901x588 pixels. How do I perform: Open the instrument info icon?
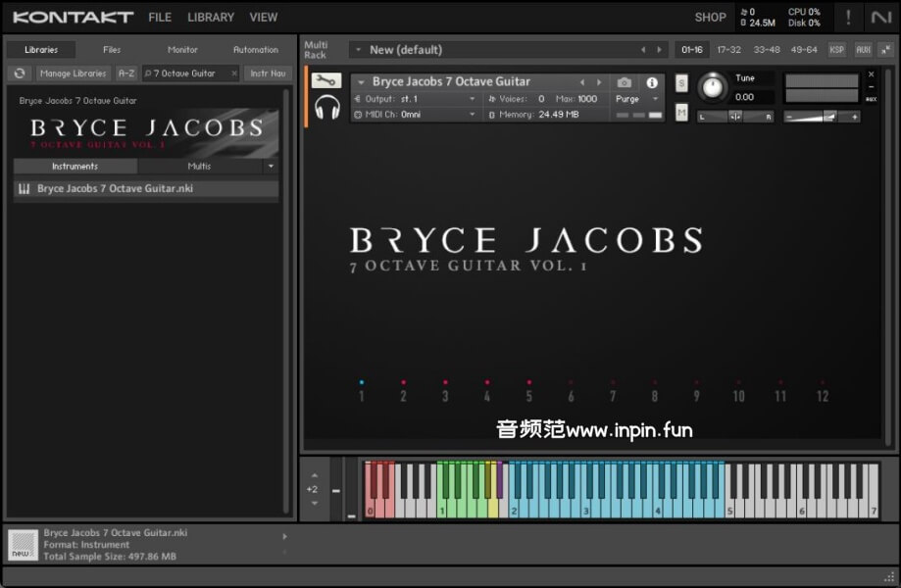pyautogui.click(x=652, y=83)
